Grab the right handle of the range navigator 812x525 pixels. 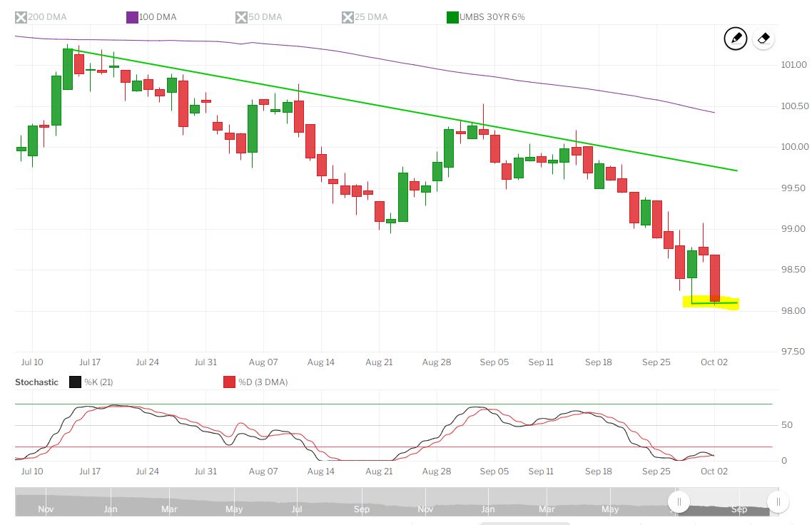778,501
